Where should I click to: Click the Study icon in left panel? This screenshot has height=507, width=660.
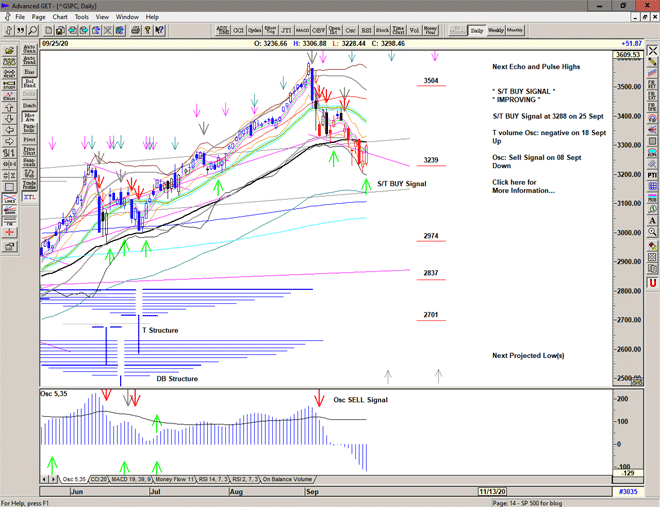pos(9,85)
